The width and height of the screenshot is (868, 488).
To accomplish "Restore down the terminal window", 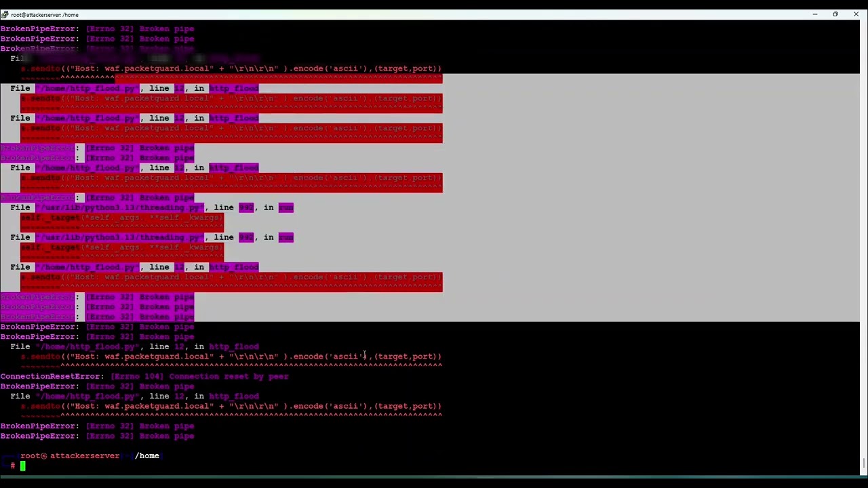I will [835, 14].
